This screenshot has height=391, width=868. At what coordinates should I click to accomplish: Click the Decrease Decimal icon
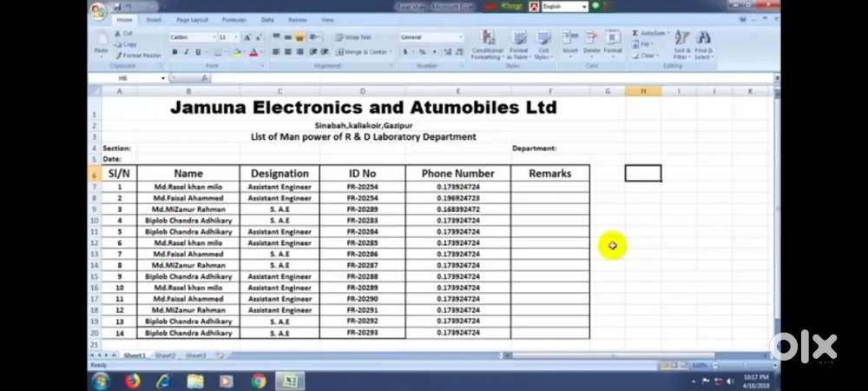coord(459,52)
